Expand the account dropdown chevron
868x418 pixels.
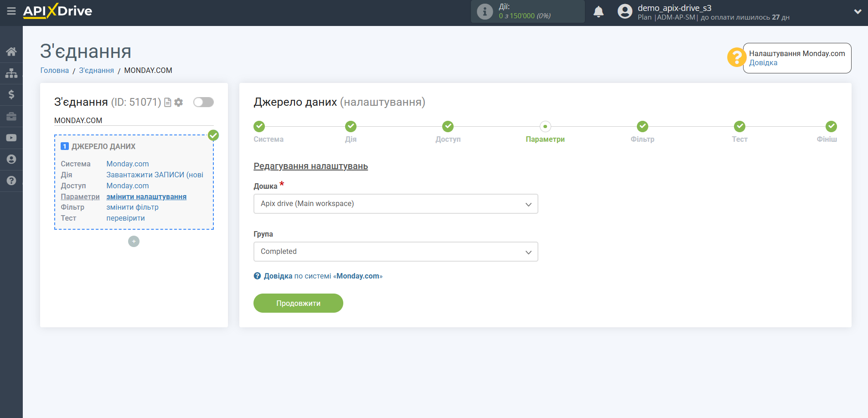click(858, 12)
